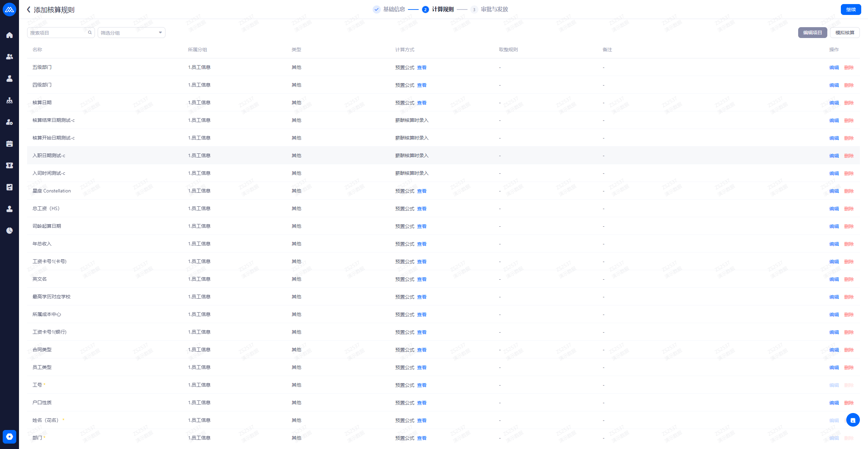Open the single person icon in sidebar
Viewport: 868px width, 449px height.
(x=9, y=78)
